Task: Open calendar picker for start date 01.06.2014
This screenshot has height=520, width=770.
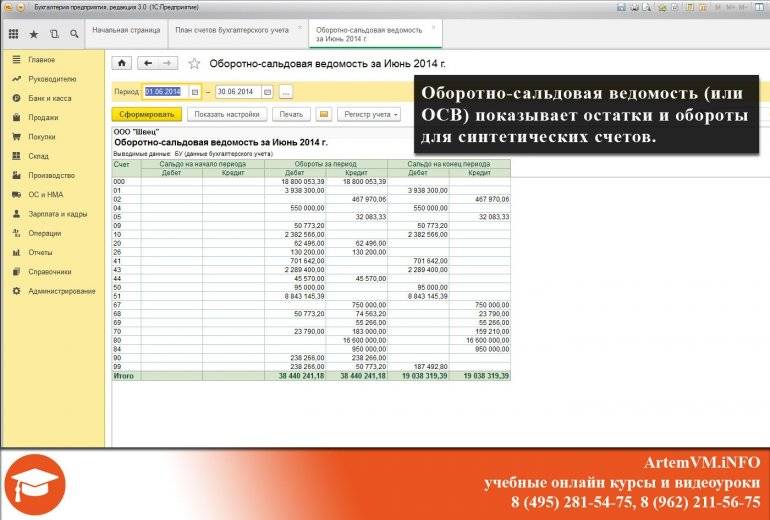Action: click(195, 92)
